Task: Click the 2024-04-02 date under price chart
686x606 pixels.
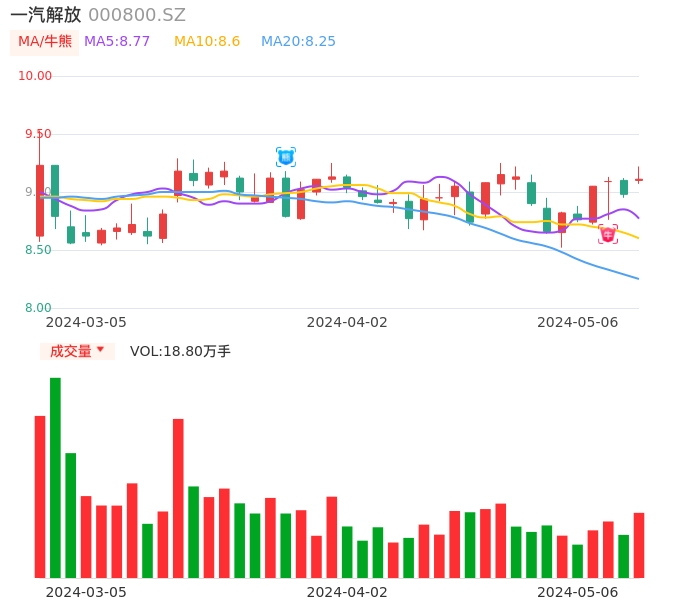Action: click(x=347, y=323)
